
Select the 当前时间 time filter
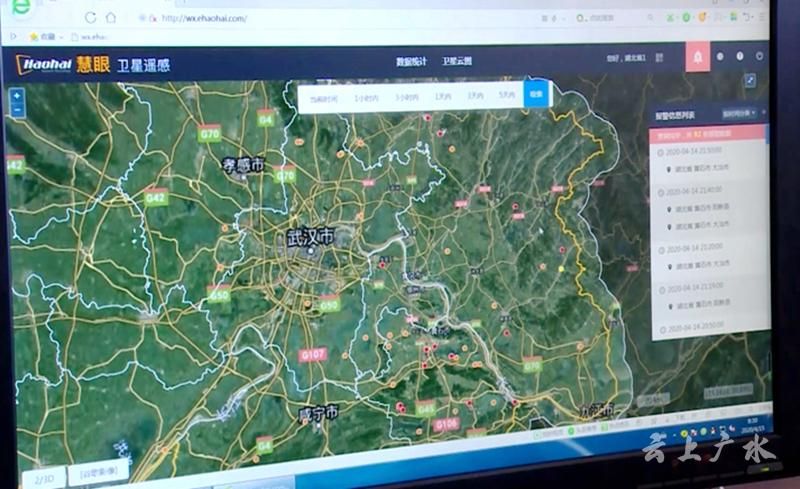[x=323, y=98]
